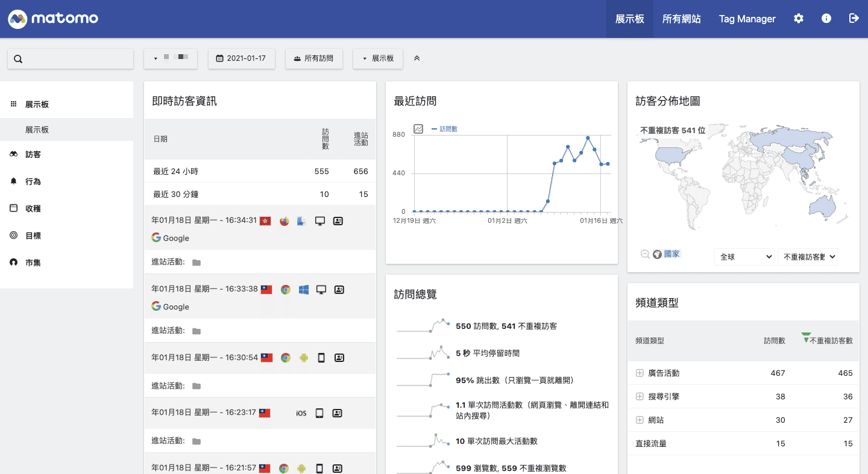868x474 pixels.
Task: Expand the 廣告活動 row
Action: [x=640, y=373]
